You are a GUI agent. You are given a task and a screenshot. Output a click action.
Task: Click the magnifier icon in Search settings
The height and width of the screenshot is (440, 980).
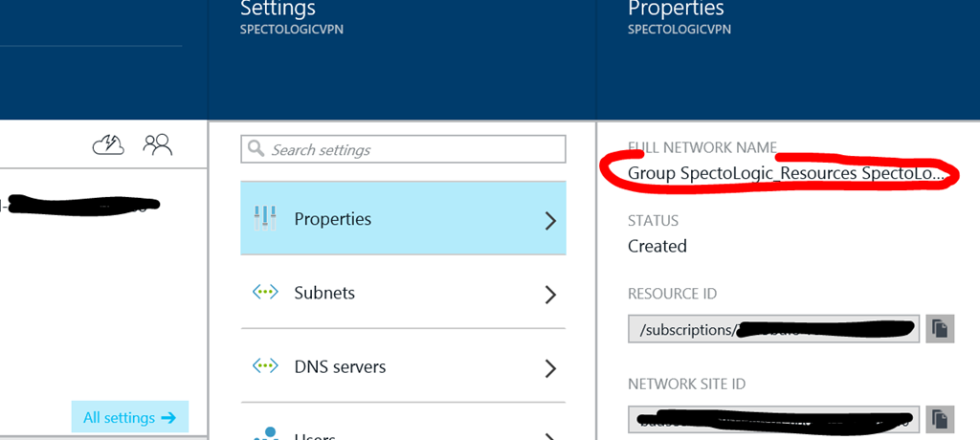pos(256,149)
